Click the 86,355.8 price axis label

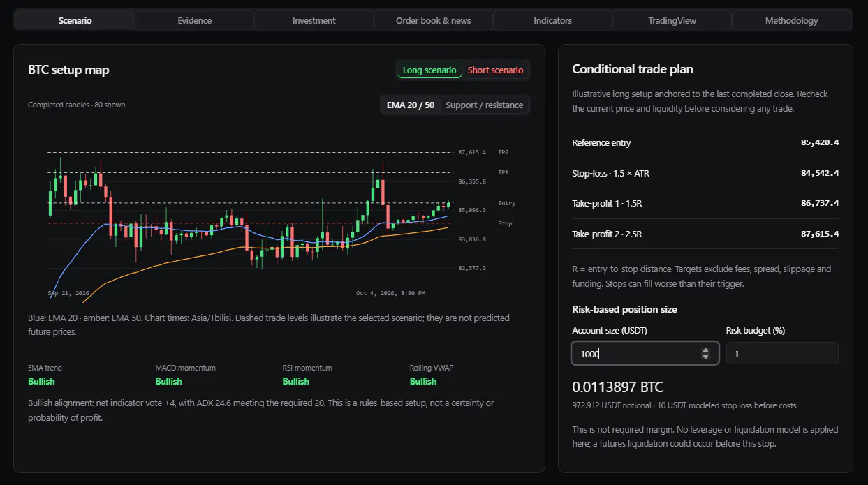pos(472,181)
